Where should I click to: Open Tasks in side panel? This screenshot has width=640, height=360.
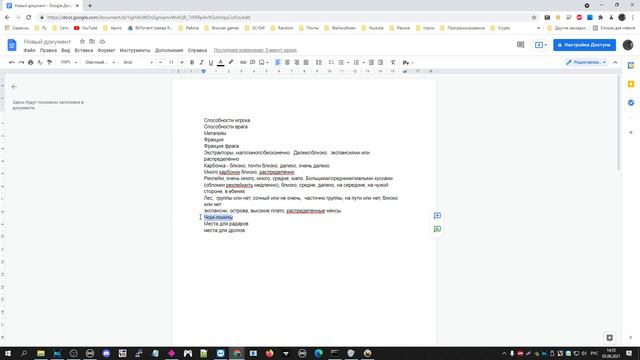[631, 103]
